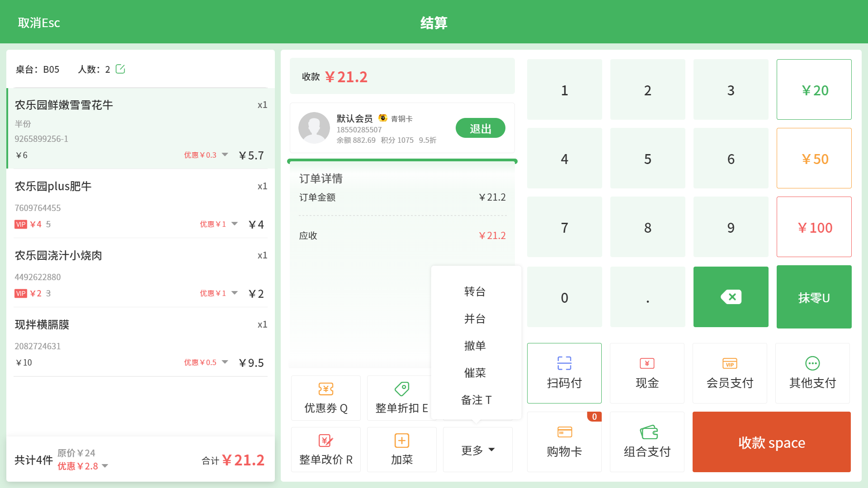Select 转台 from the more menu
Screen dimensions: 868x488
pyautogui.click(x=475, y=291)
